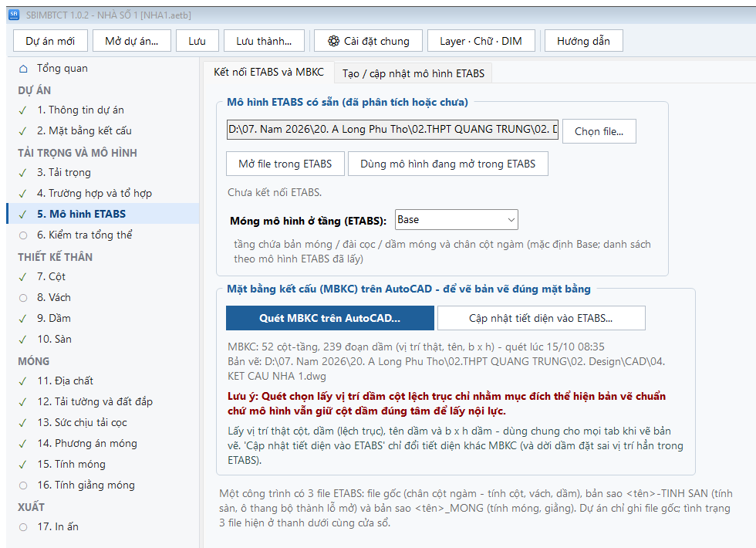Click checkmark icon next to 10. Sàn

[x=22, y=340]
